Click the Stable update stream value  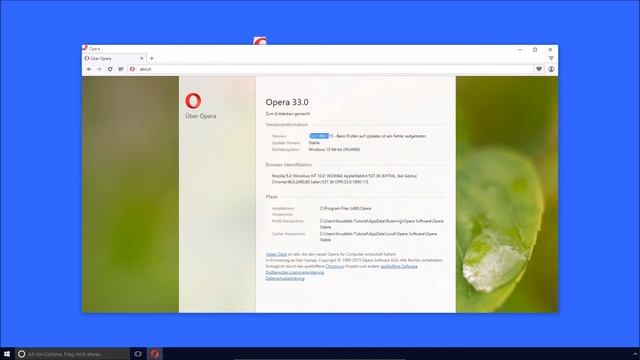314,143
